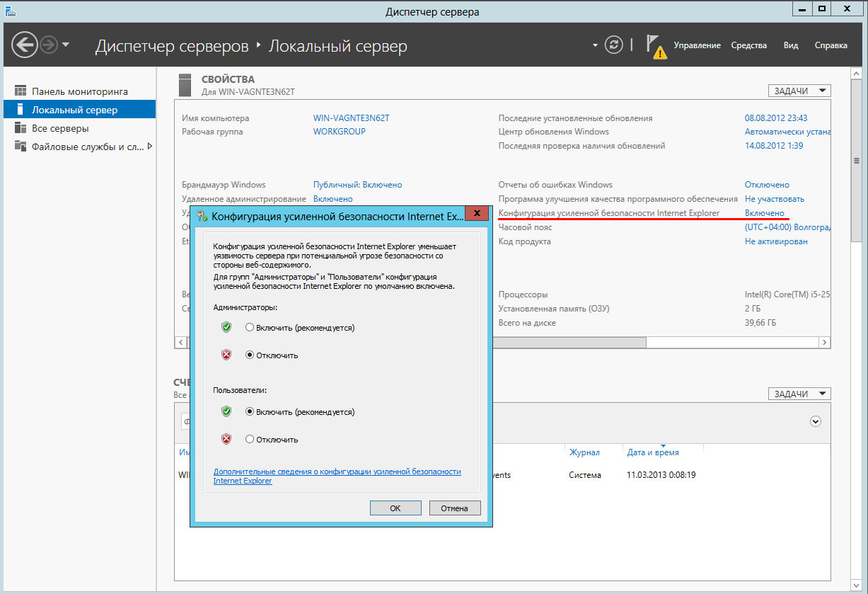Screen dimensions: 868x594
Task: Open ЗАДАЧИ dropdown in properties section
Action: click(799, 91)
